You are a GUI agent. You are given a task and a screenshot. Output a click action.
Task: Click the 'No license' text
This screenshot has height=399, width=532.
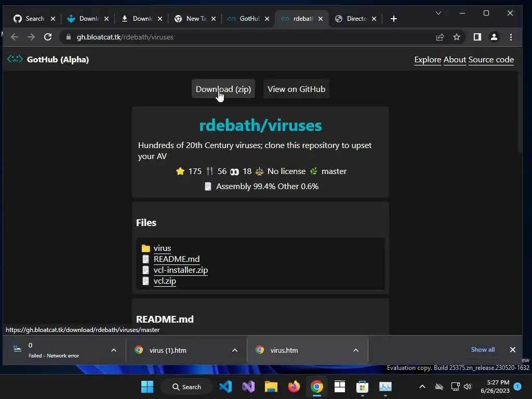coord(286,171)
